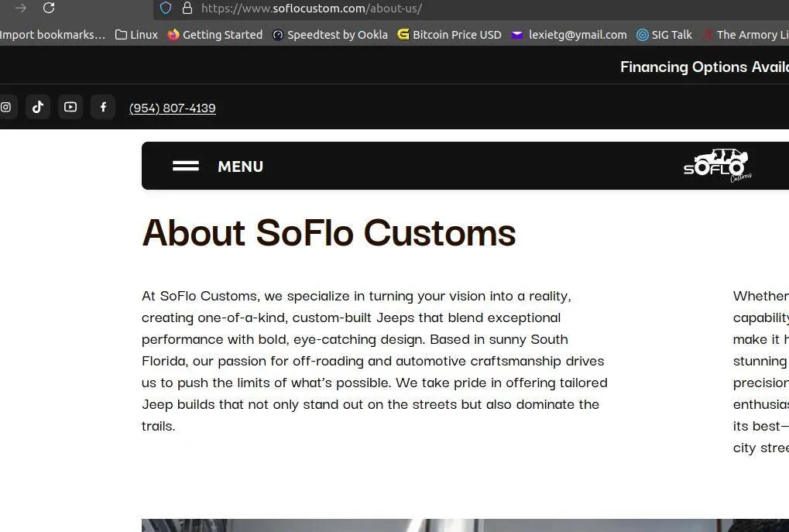Call the (954) 807-4139 phone link
This screenshot has height=532, width=789.
pos(173,108)
